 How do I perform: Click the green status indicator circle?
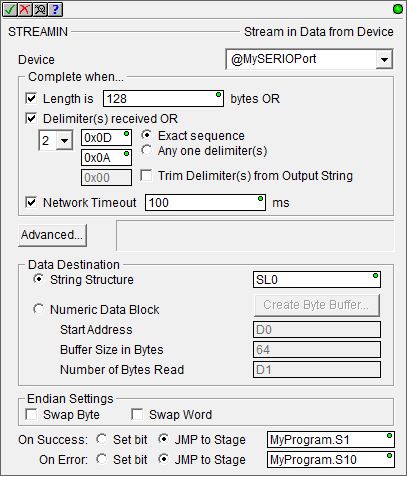(398, 9)
